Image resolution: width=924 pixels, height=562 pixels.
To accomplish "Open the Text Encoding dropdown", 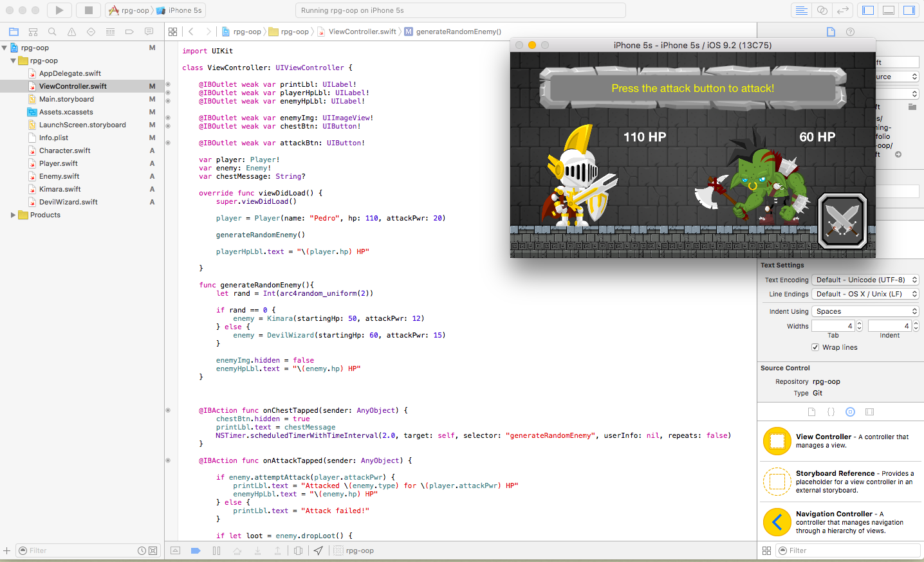I will (x=865, y=280).
